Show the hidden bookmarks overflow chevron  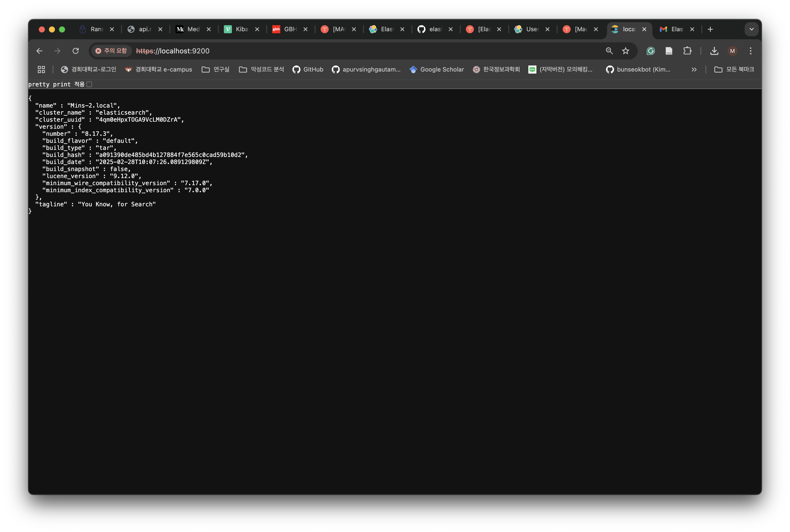pos(694,70)
